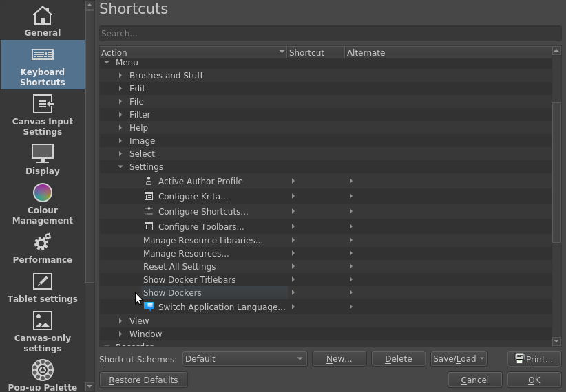
Task: Select the Performance gear icon
Action: tap(43, 242)
